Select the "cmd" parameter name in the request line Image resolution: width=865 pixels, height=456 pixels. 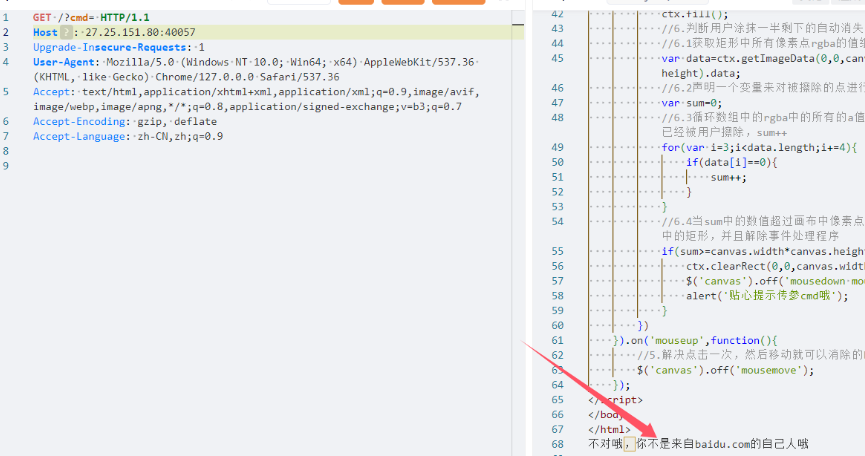click(79, 18)
